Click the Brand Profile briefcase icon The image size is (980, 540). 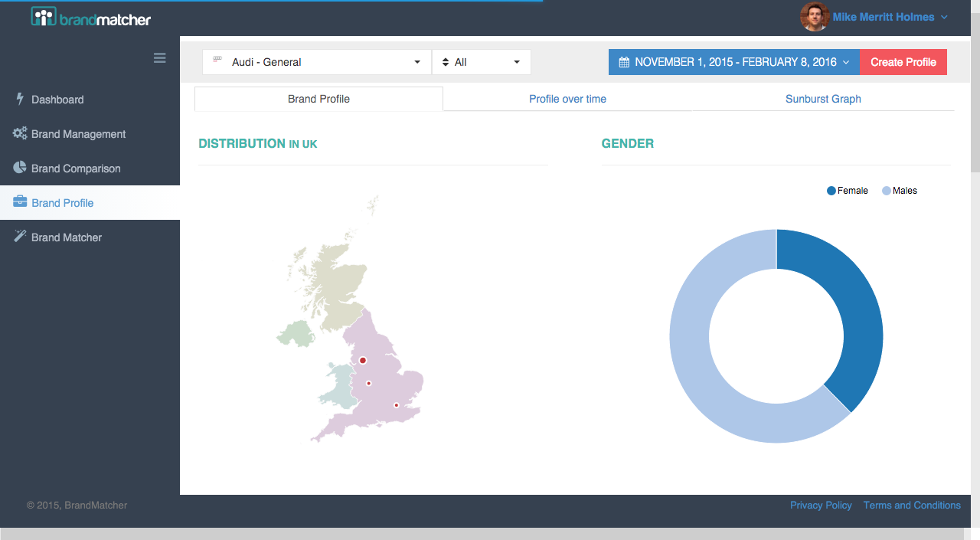click(x=20, y=202)
